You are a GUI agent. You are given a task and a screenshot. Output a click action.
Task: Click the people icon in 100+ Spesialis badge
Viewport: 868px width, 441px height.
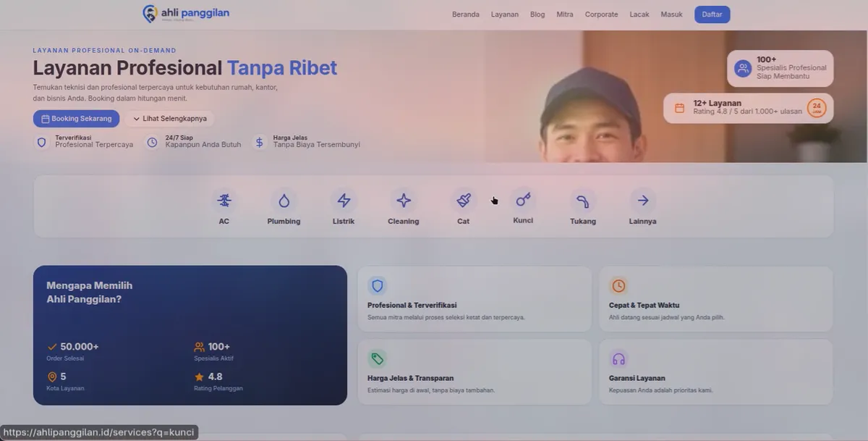pos(743,68)
